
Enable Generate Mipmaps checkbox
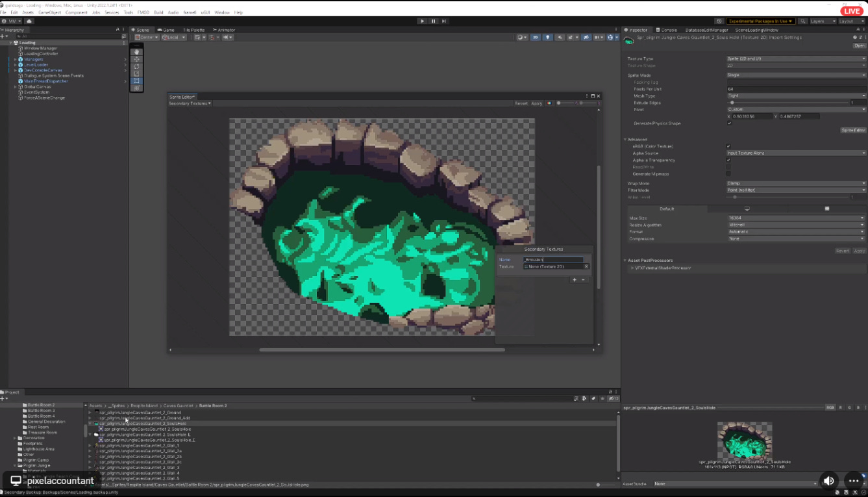click(x=728, y=173)
